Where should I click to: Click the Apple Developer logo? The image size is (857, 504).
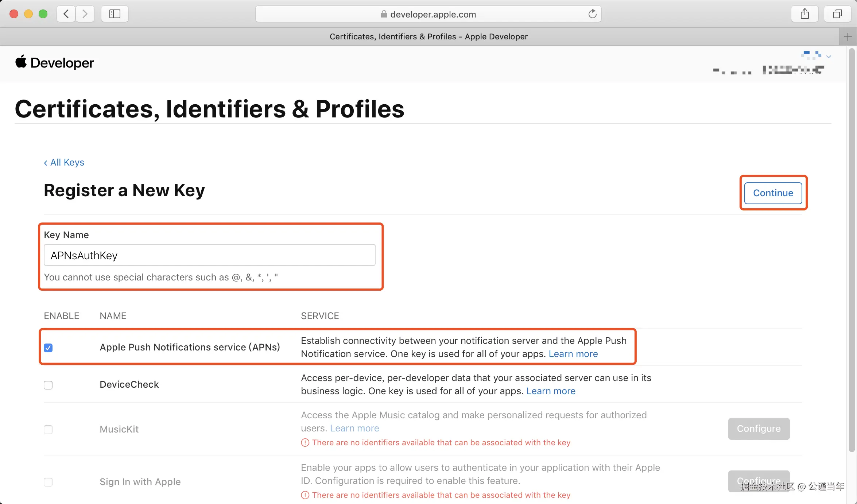tap(55, 63)
